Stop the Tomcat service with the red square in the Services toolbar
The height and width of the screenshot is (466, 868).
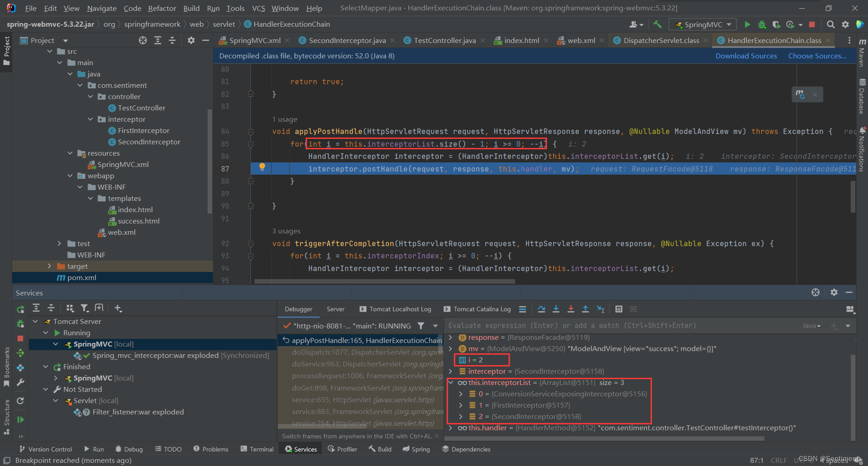[x=20, y=338]
